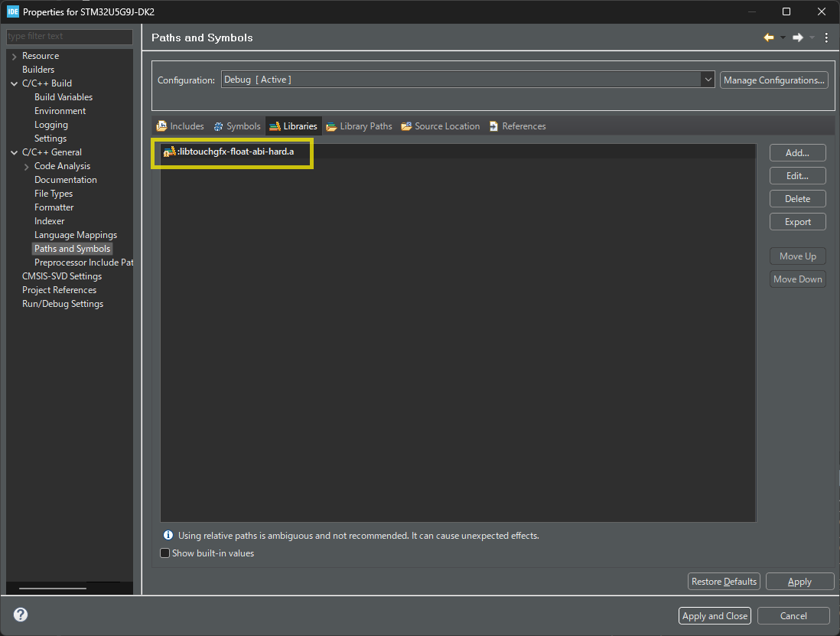The height and width of the screenshot is (636, 840).
Task: Open the help question mark icon
Action: (x=21, y=615)
